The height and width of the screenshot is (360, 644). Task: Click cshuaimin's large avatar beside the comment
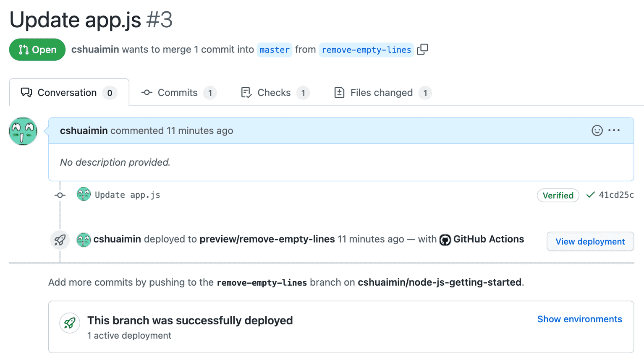(23, 131)
